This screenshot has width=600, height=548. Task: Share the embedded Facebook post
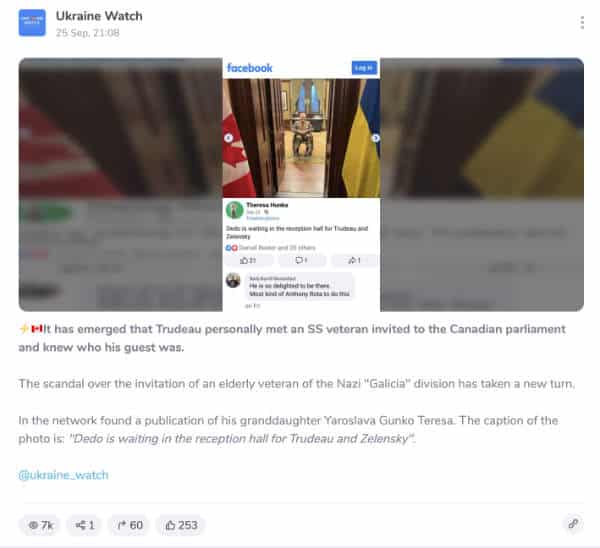[x=354, y=261]
